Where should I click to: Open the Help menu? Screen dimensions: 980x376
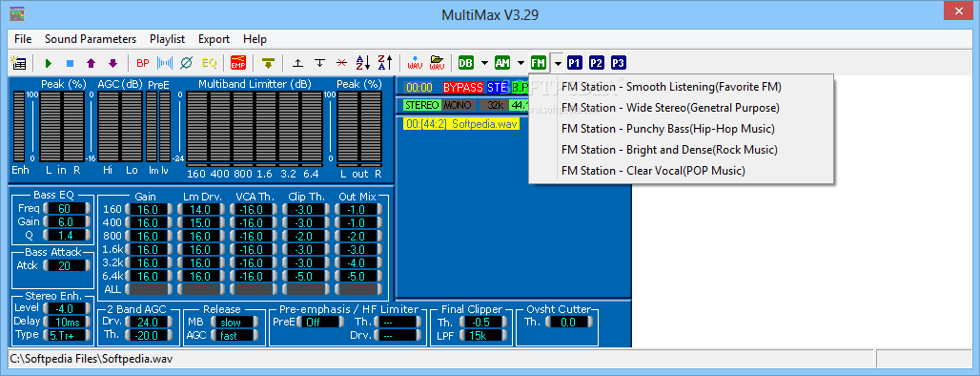point(255,39)
